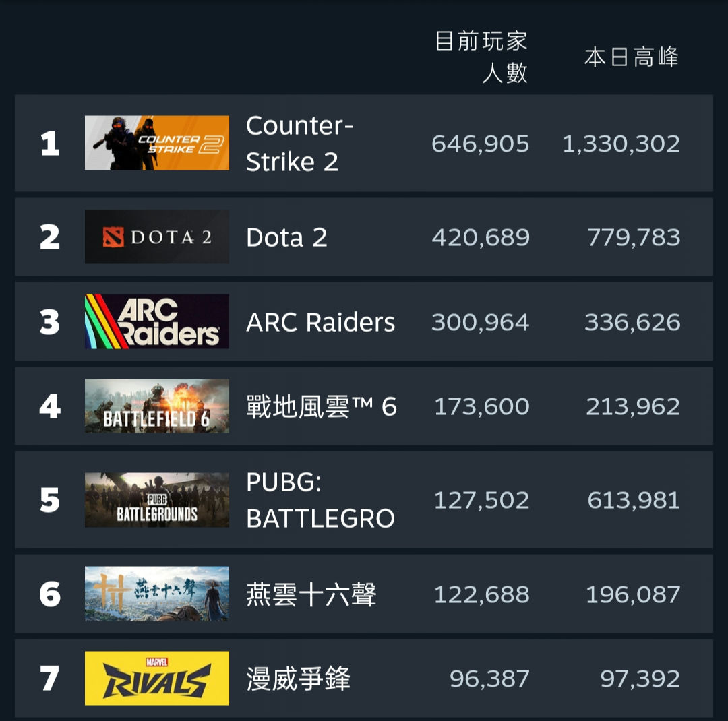This screenshot has width=728, height=721.
Task: Open the Counter-Strike 2 game thumbnail
Action: coord(156,143)
